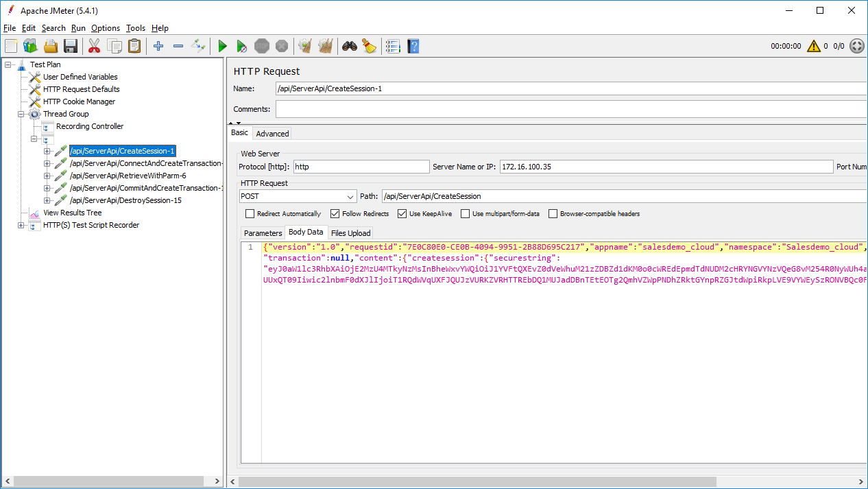
Task: Open the Function Helper dialog icon
Action: [393, 46]
